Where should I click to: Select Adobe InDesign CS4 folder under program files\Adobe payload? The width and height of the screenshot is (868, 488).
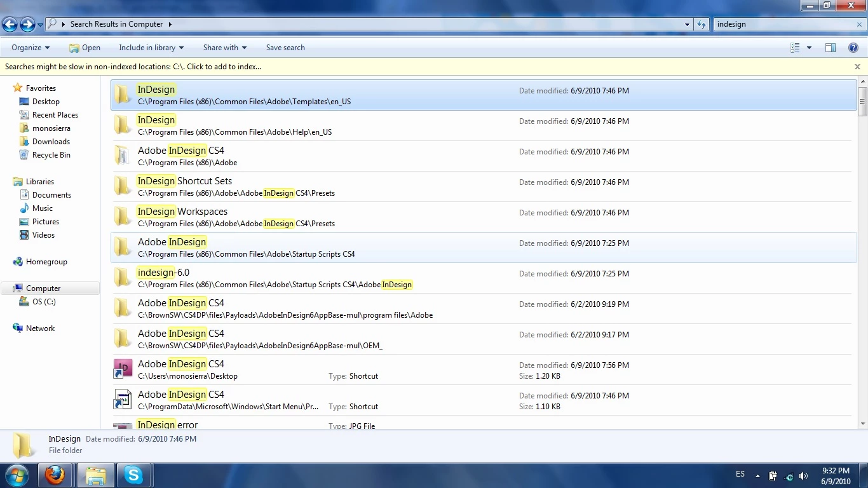pos(484,309)
